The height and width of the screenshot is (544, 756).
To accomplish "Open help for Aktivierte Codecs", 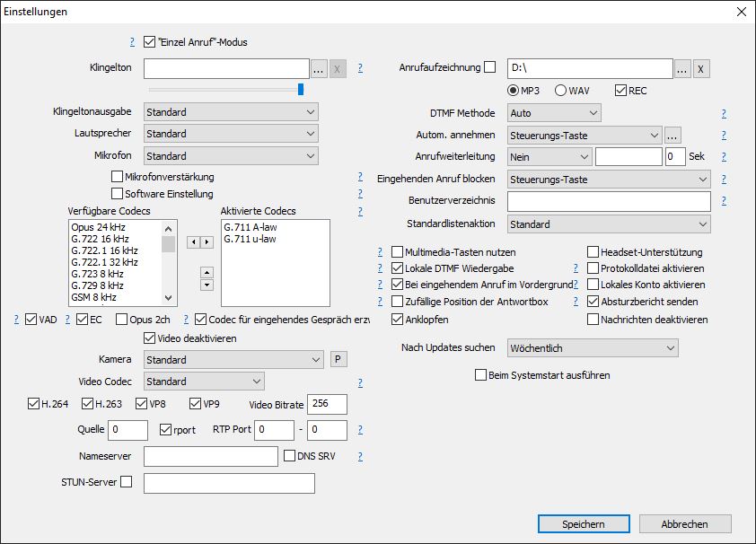I will (x=360, y=211).
